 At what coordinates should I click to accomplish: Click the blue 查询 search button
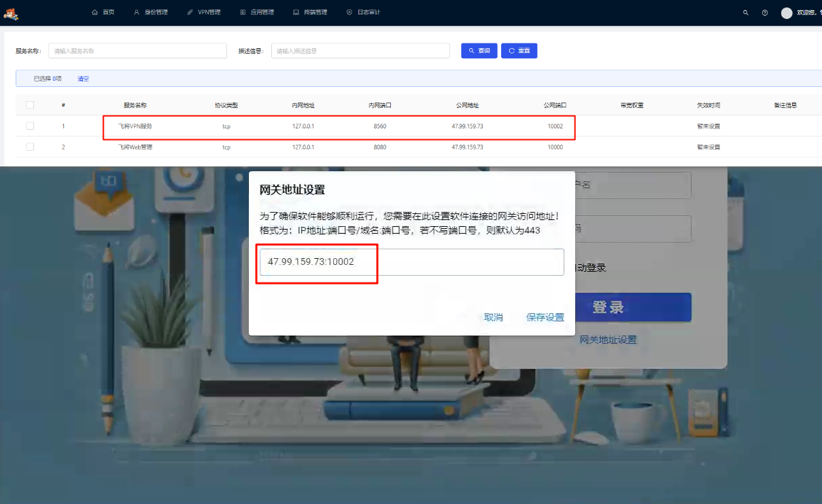click(479, 50)
